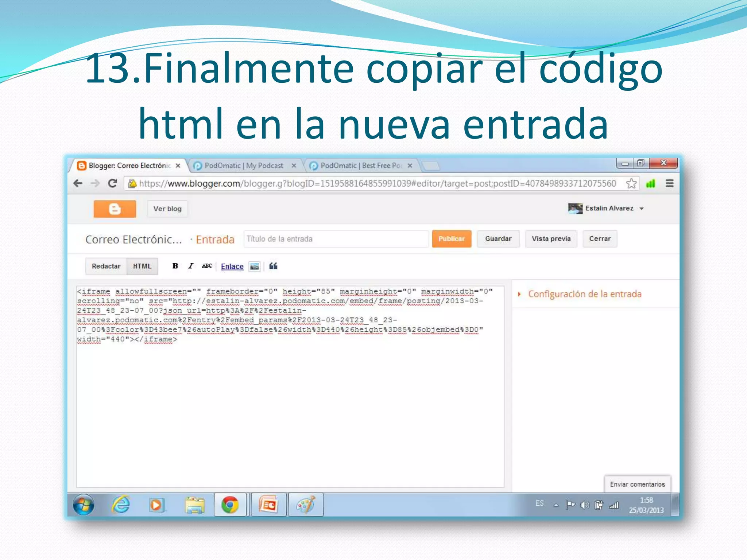
Task: Open the Windows Start menu
Action: [x=84, y=505]
